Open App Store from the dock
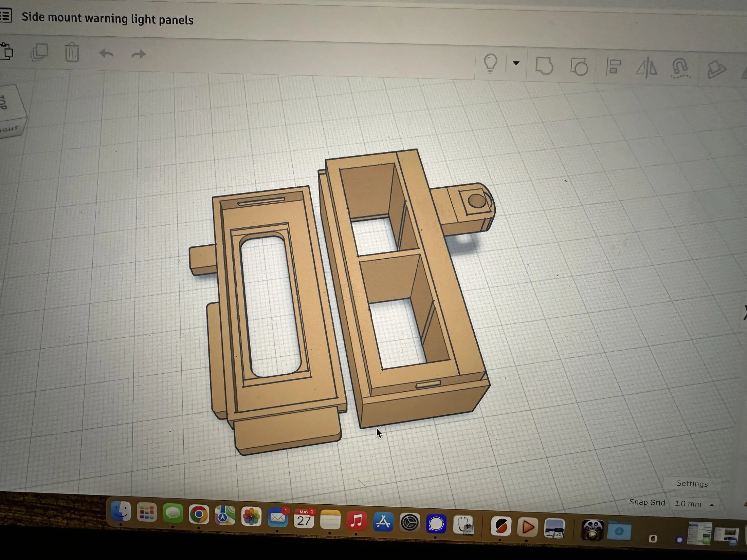Viewport: 747px width, 560px height. (383, 522)
